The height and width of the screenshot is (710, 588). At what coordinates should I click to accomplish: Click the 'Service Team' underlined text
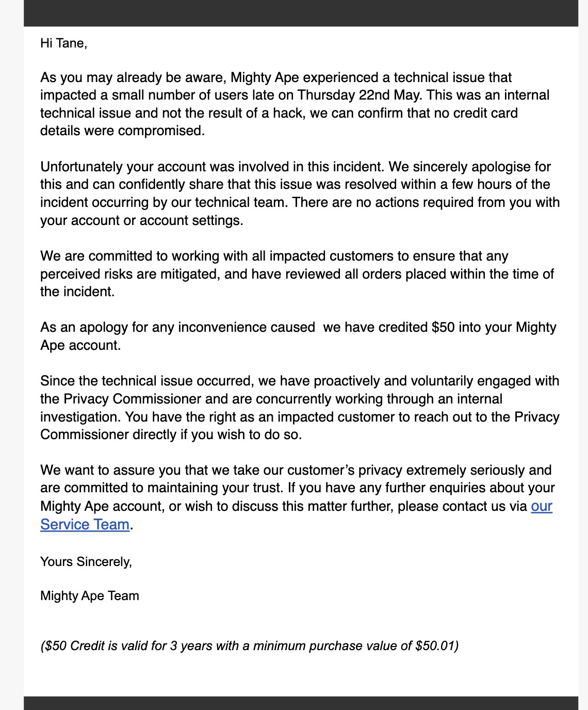[x=85, y=524]
